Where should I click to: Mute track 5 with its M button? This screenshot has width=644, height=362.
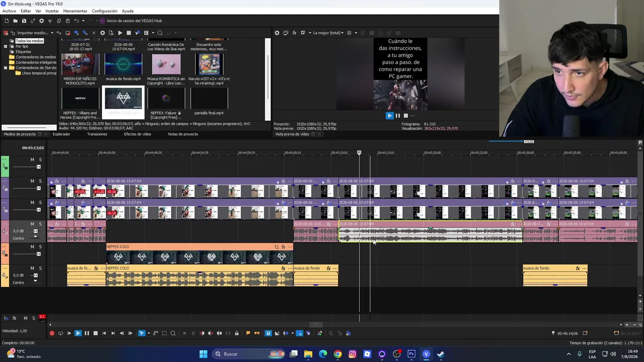32,247
